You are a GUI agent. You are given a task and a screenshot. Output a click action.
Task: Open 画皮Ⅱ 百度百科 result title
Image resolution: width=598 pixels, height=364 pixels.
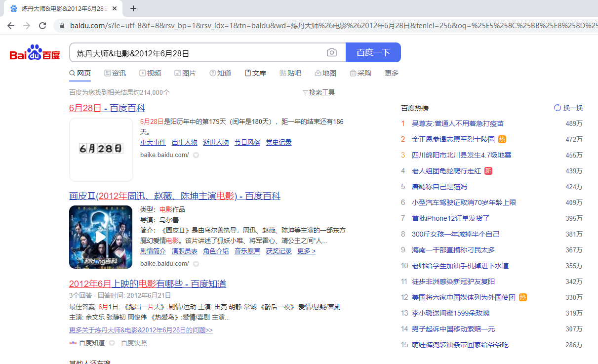tap(175, 196)
